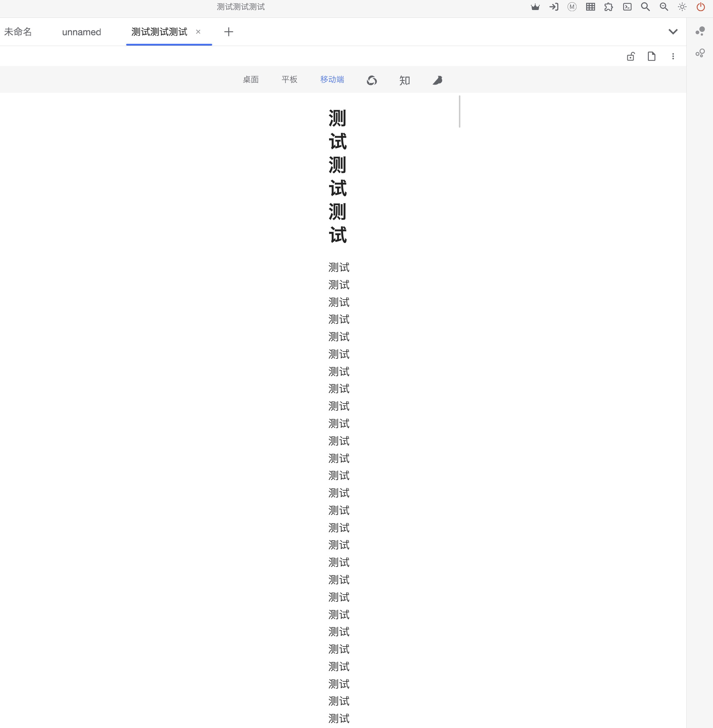Image resolution: width=713 pixels, height=728 pixels.
Task: Switch to the unnamed tab
Action: (x=81, y=32)
